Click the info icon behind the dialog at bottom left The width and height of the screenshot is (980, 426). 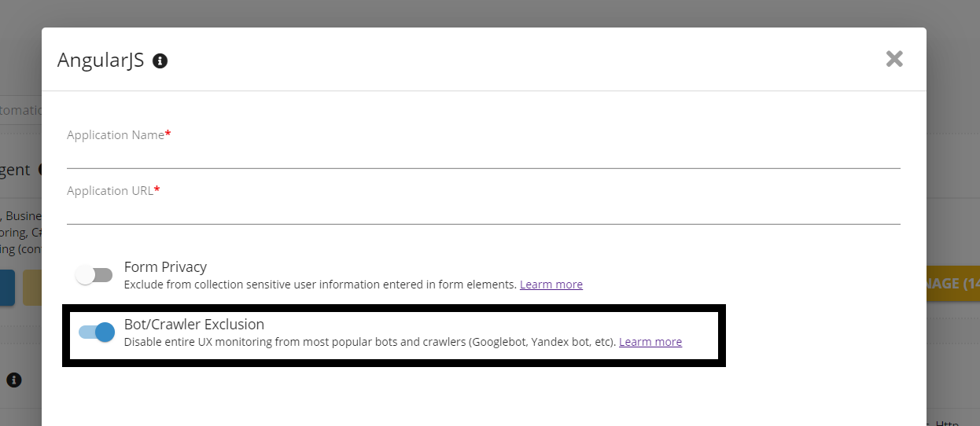13,380
